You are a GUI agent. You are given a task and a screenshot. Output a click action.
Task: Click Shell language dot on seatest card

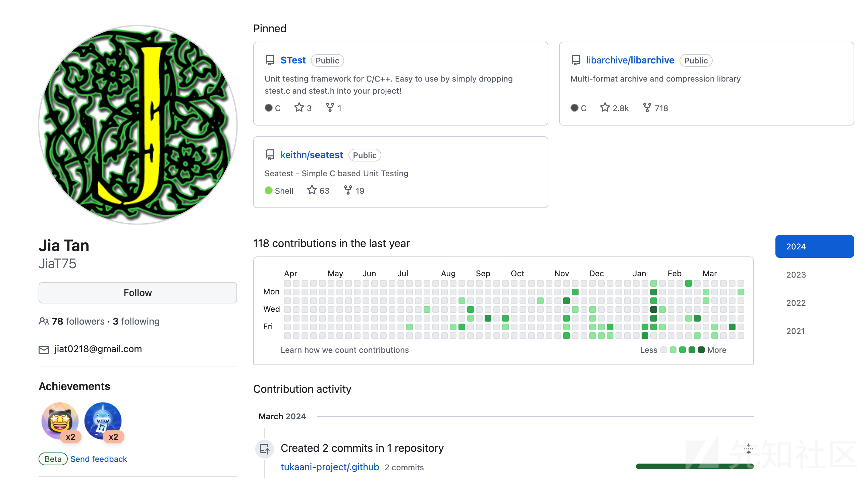click(268, 190)
